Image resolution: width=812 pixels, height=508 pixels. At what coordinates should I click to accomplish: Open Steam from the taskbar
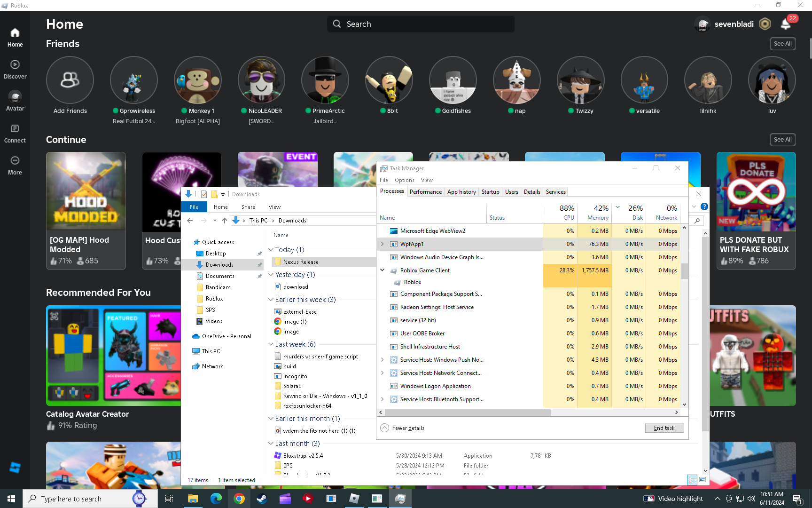(x=262, y=499)
